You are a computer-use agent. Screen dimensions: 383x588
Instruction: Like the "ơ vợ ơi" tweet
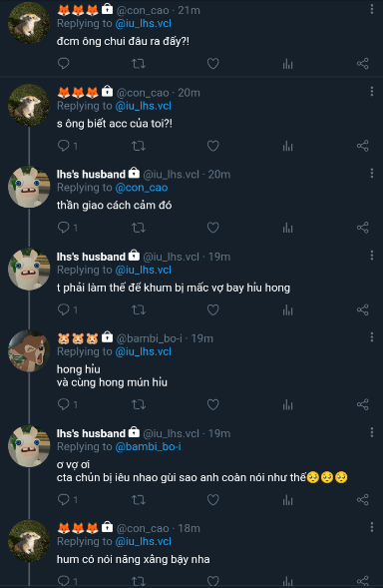click(x=212, y=499)
